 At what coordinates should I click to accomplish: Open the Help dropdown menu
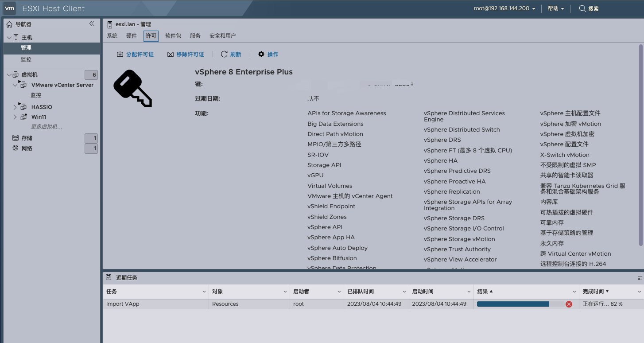[x=556, y=8]
